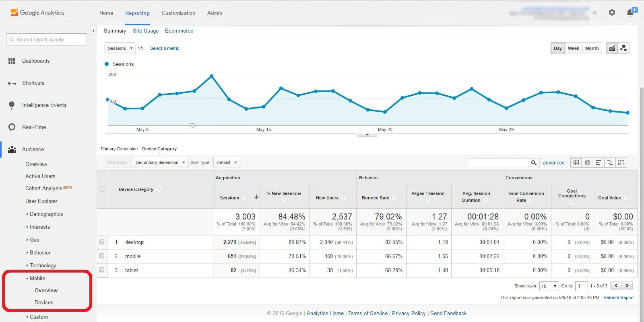Switch to the Site Usage tab

(146, 31)
